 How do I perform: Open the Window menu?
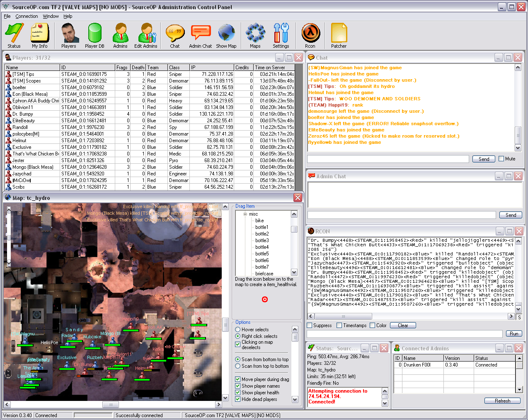(51, 16)
